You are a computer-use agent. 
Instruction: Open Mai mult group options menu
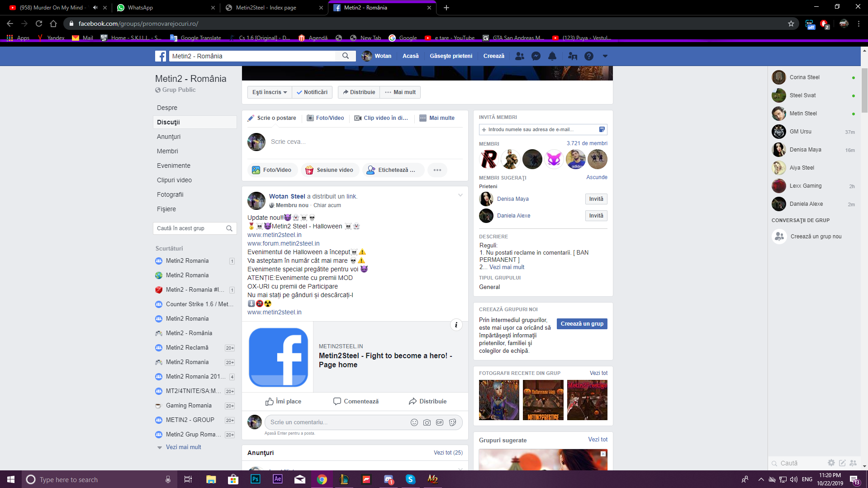pos(400,92)
